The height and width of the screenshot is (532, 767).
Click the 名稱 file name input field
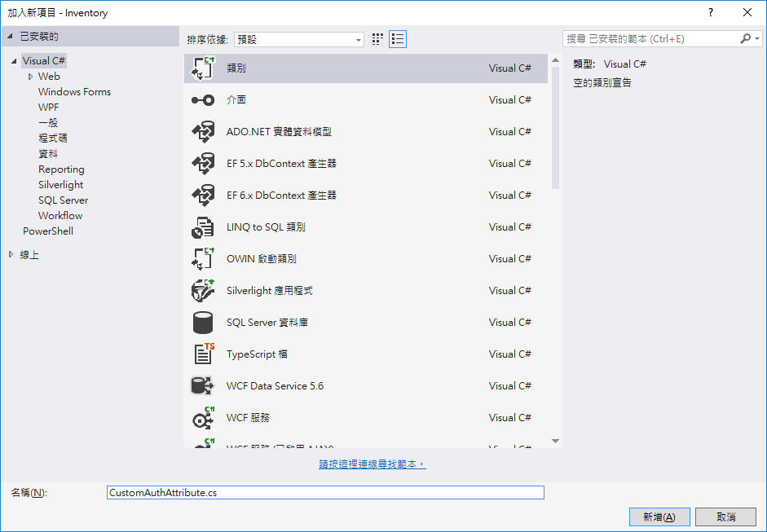325,492
